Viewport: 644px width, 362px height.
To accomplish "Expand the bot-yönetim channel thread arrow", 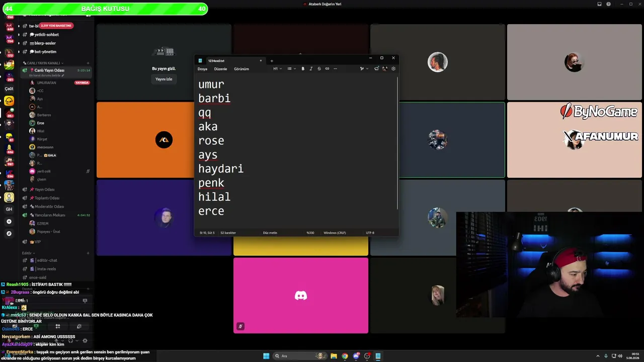I will [x=19, y=52].
